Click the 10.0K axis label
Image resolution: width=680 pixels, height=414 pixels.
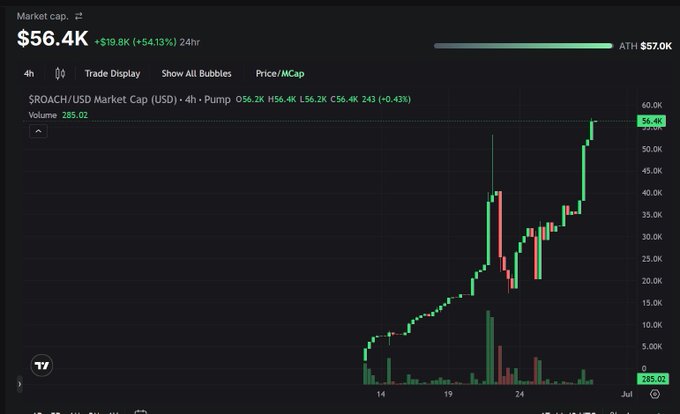pyautogui.click(x=652, y=325)
